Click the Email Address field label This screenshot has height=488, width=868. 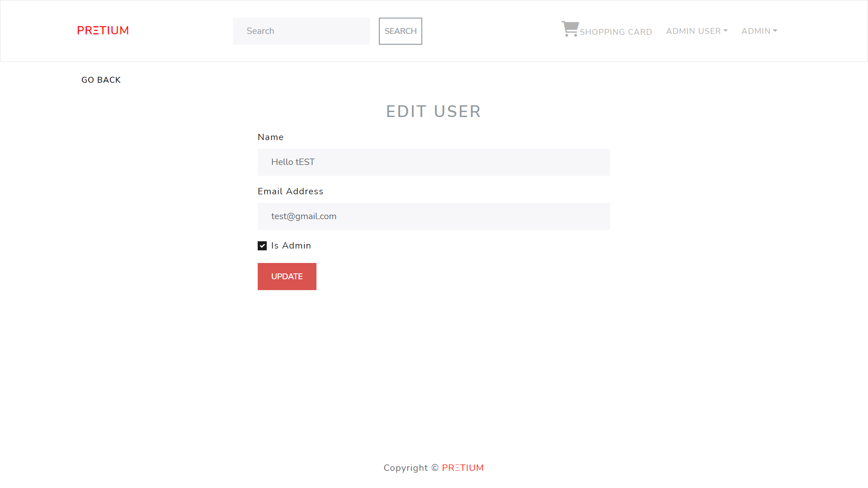[x=290, y=191]
